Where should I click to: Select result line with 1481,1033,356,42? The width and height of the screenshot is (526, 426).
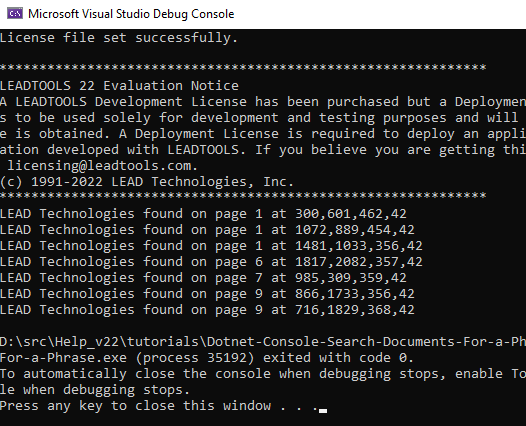click(211, 246)
